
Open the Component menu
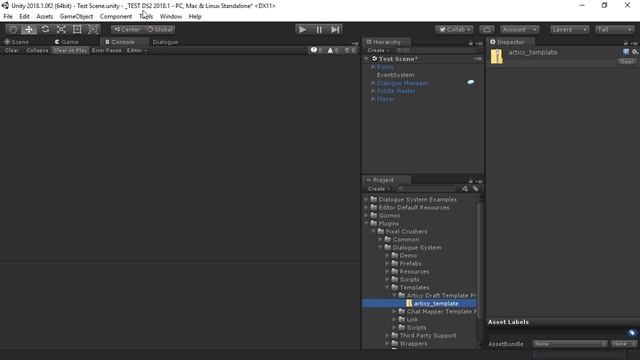point(116,16)
